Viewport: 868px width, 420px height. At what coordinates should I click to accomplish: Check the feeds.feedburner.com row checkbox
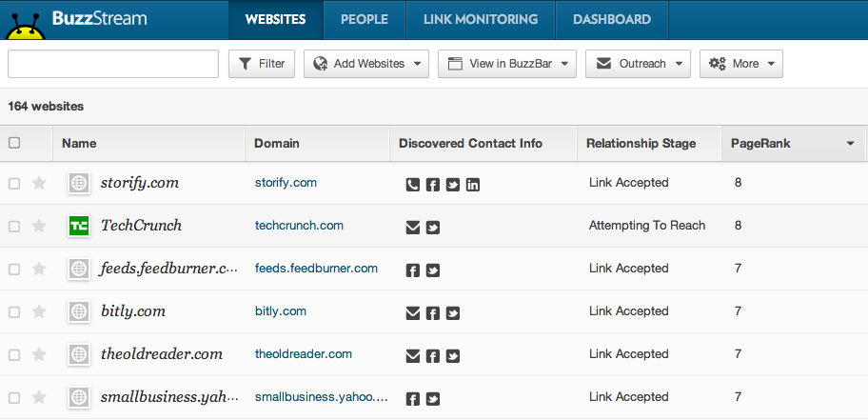[x=14, y=270]
